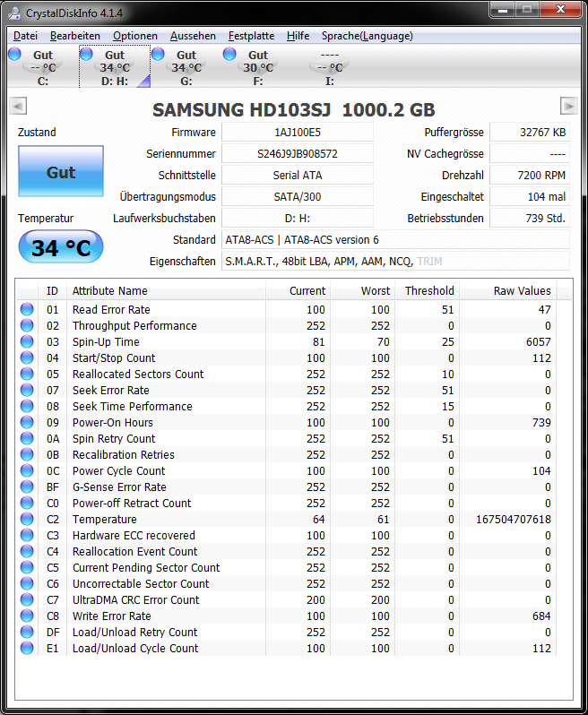
Task: Click status orb of Start/Stop Count
Action: pos(27,357)
